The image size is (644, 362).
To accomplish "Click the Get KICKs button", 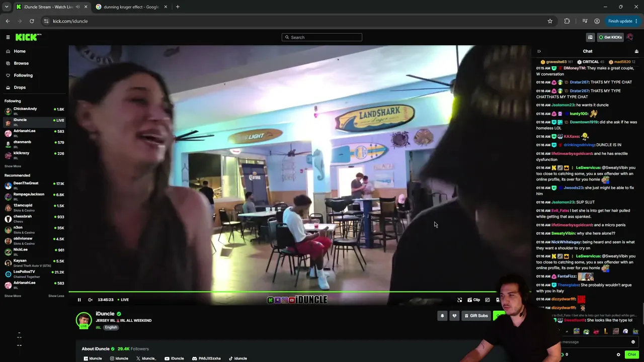I will click(610, 37).
